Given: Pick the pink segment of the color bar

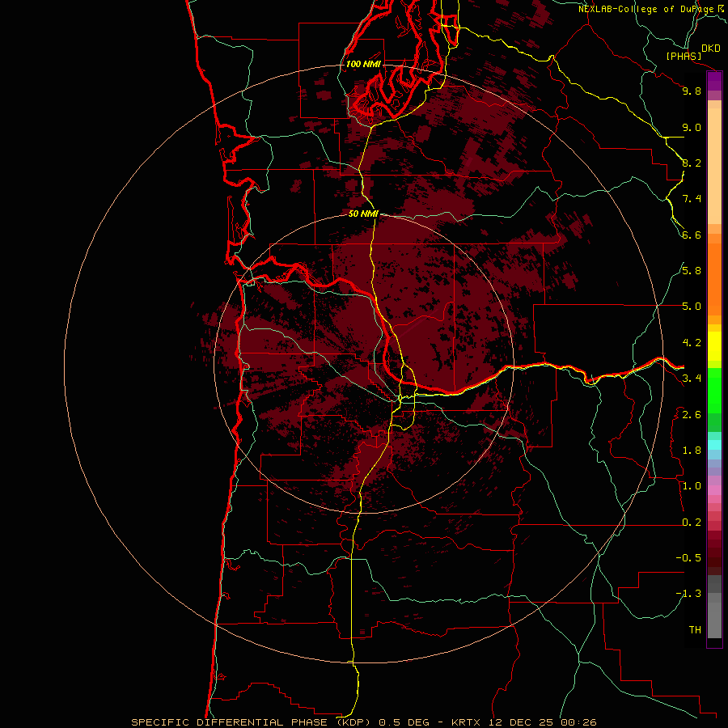Looking at the screenshot, I should (x=714, y=490).
